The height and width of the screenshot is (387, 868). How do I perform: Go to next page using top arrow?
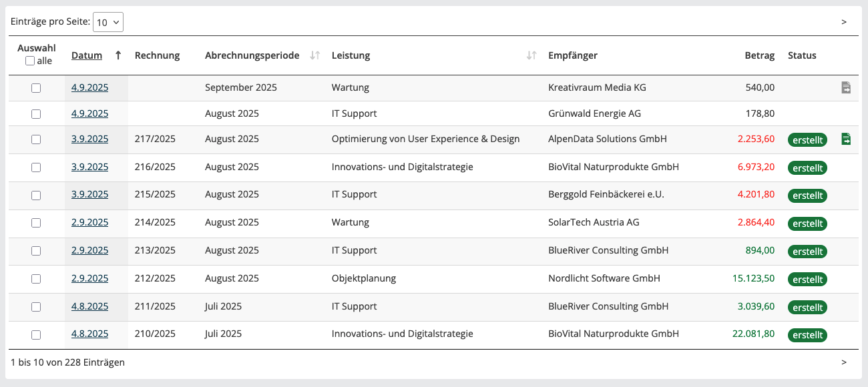point(844,22)
